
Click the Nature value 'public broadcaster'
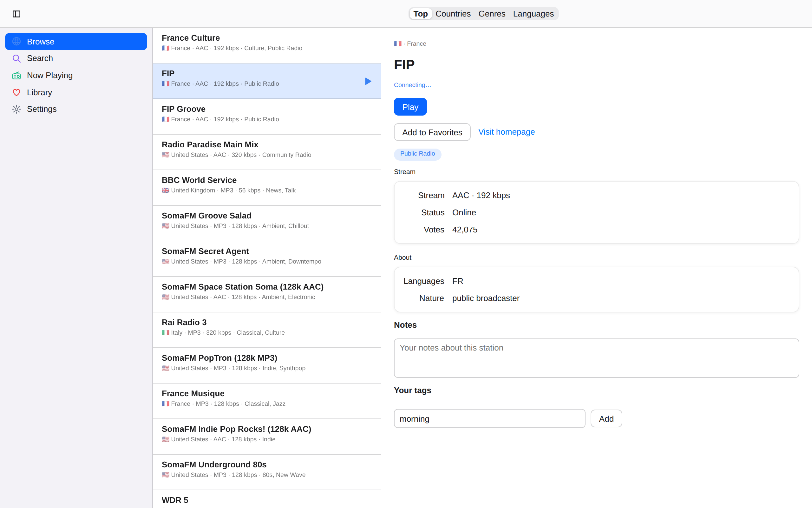coord(486,298)
